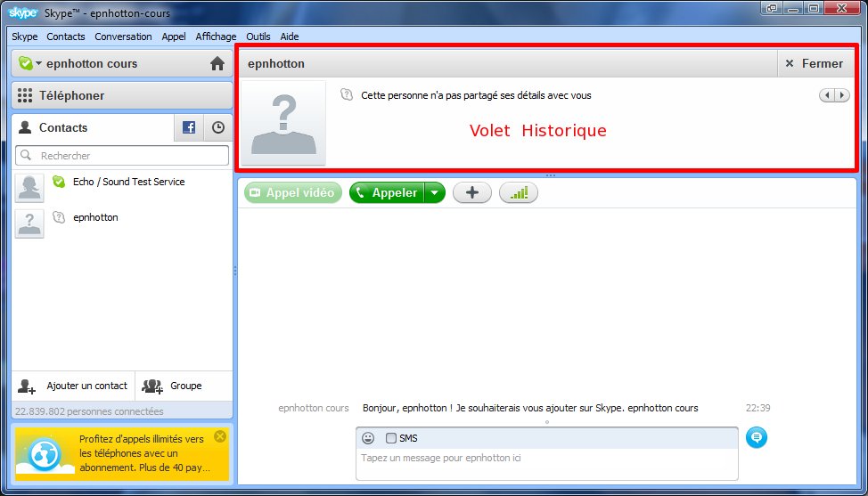Screen dimensions: 868x496
Task: Open the Conversation menu
Action: pos(124,37)
